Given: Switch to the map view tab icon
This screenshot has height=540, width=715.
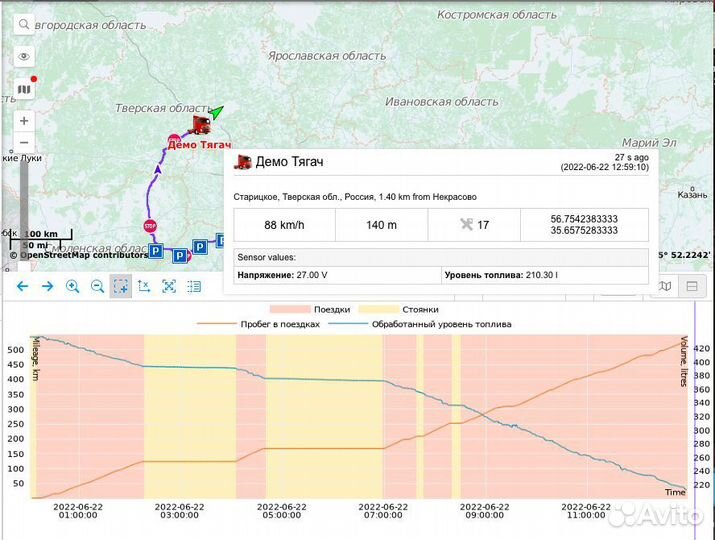Looking at the screenshot, I should click(666, 287).
